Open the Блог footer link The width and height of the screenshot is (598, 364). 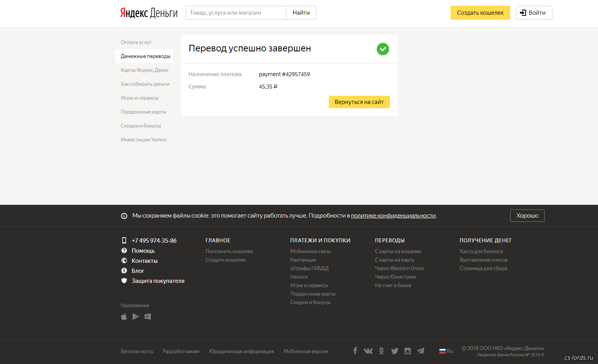click(x=138, y=270)
